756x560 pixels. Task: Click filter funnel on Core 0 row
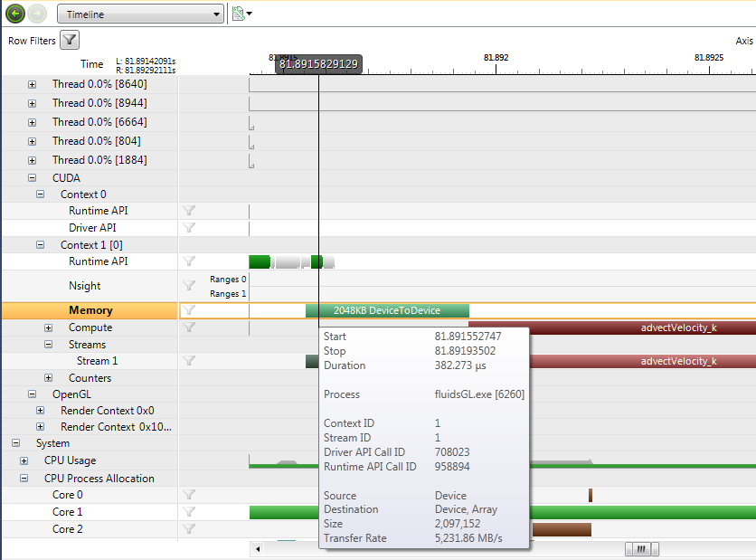pyautogui.click(x=189, y=495)
